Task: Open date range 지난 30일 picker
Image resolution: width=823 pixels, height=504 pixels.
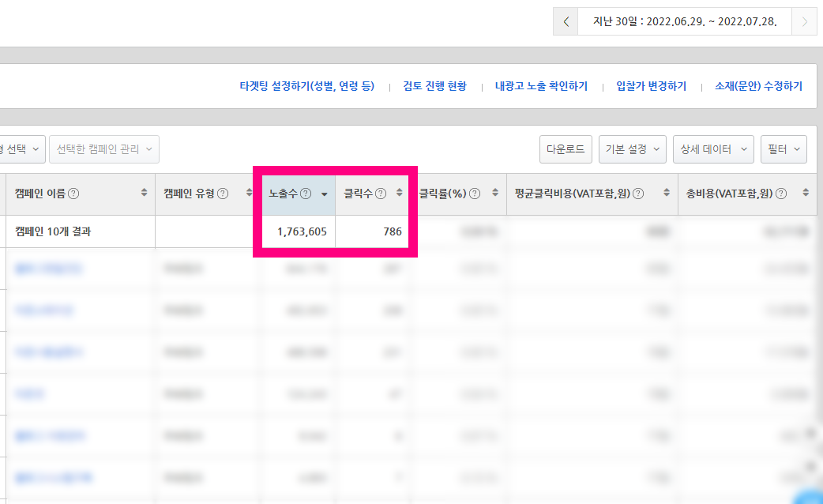Action: [685, 21]
